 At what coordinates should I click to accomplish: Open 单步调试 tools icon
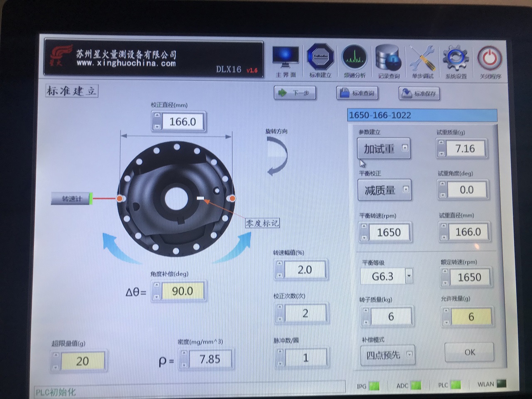(422, 59)
